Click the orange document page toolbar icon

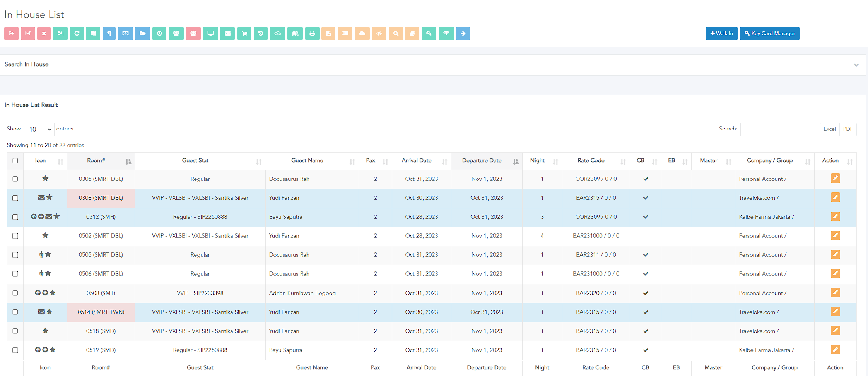(x=328, y=34)
